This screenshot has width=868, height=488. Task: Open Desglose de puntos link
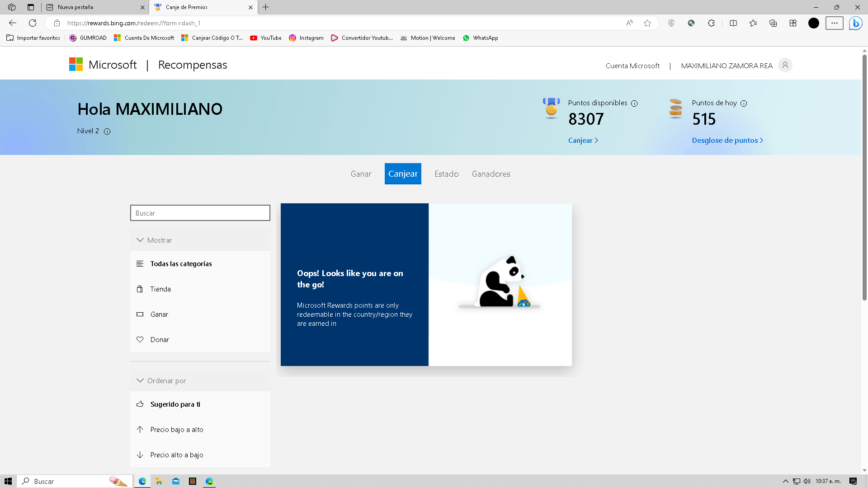pos(727,141)
